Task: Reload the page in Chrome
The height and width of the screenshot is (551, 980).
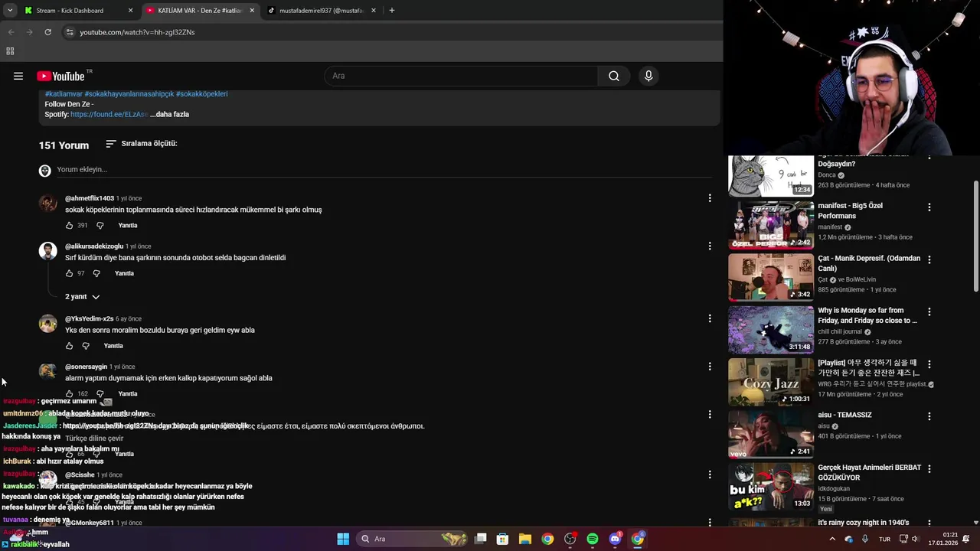Action: (47, 32)
